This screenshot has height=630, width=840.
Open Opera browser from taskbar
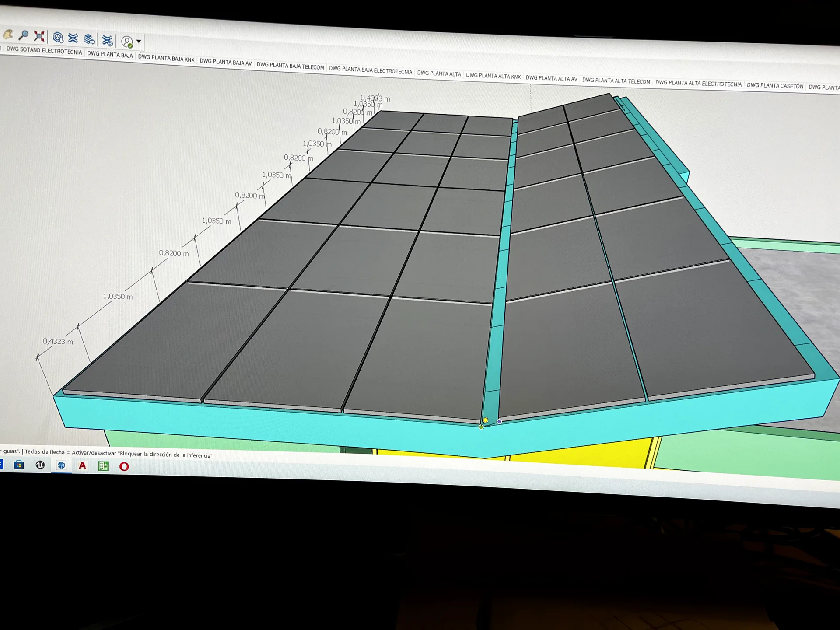click(124, 467)
